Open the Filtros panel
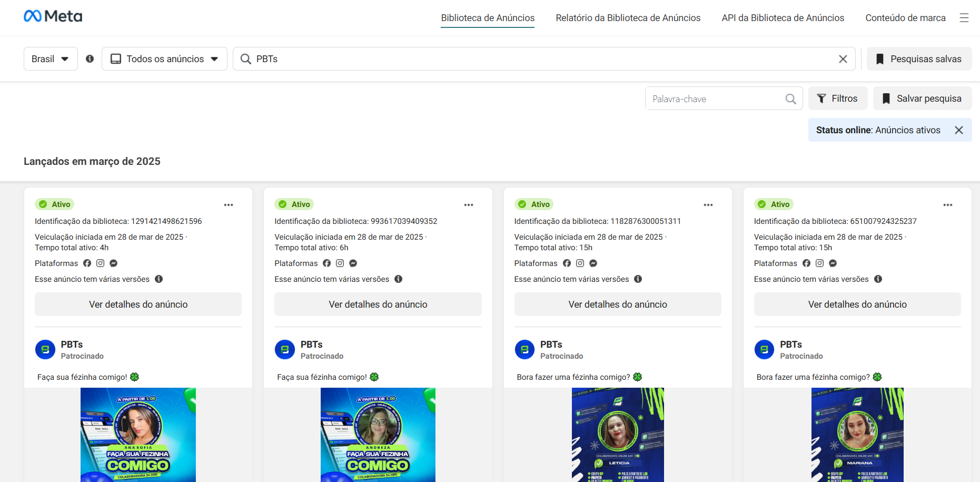Image resolution: width=980 pixels, height=482 pixels. (837, 99)
